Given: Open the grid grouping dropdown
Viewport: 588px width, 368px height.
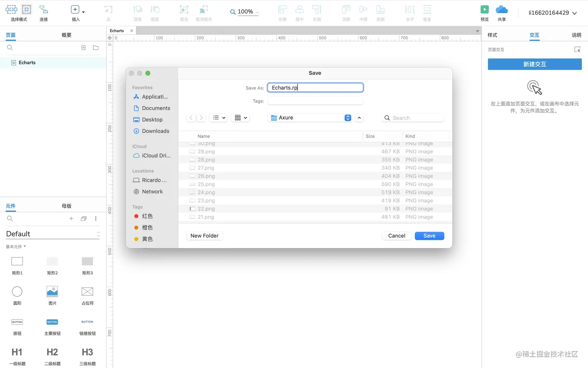Looking at the screenshot, I should pyautogui.click(x=241, y=118).
